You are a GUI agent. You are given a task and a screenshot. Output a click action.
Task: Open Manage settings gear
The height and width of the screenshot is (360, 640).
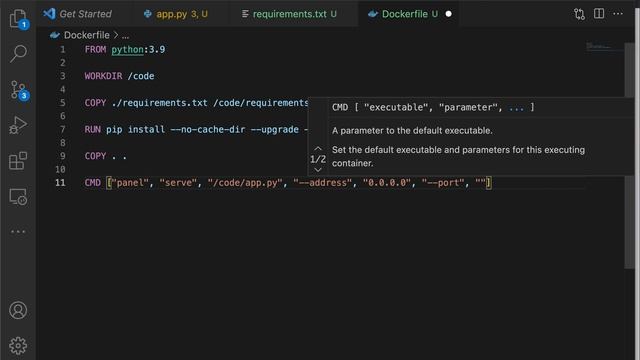(x=18, y=346)
